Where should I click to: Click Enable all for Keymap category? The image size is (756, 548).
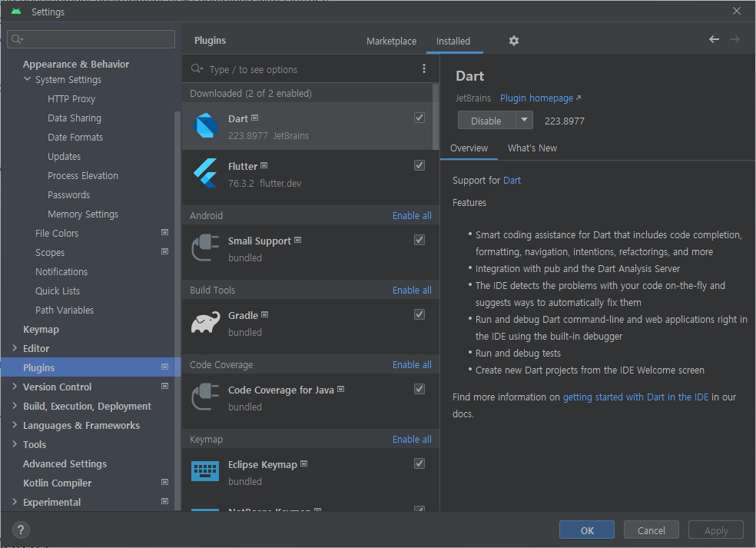coord(412,439)
